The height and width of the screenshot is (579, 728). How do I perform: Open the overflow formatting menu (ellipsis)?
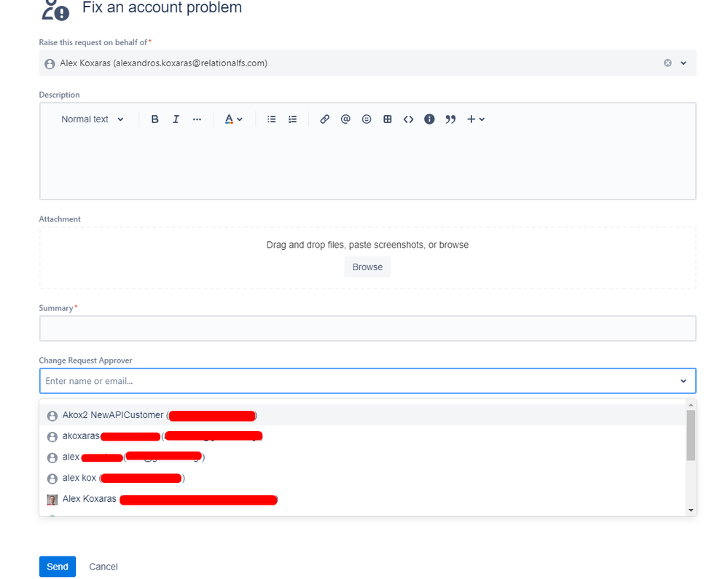pyautogui.click(x=196, y=119)
